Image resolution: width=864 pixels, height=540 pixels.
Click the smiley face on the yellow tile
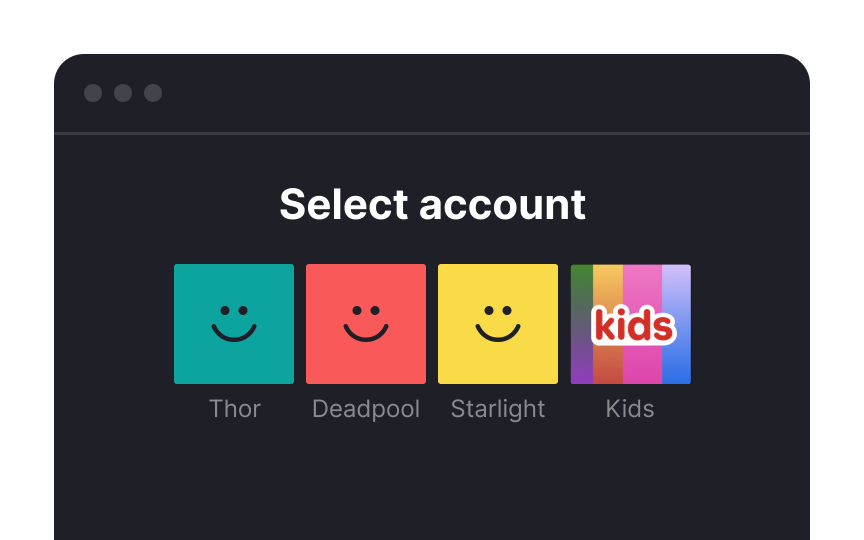498,324
